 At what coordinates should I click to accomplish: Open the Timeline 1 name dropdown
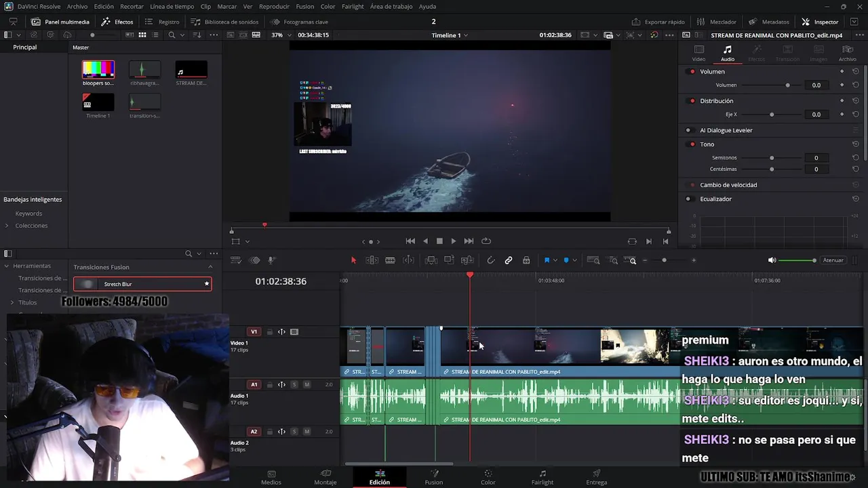[x=450, y=35]
